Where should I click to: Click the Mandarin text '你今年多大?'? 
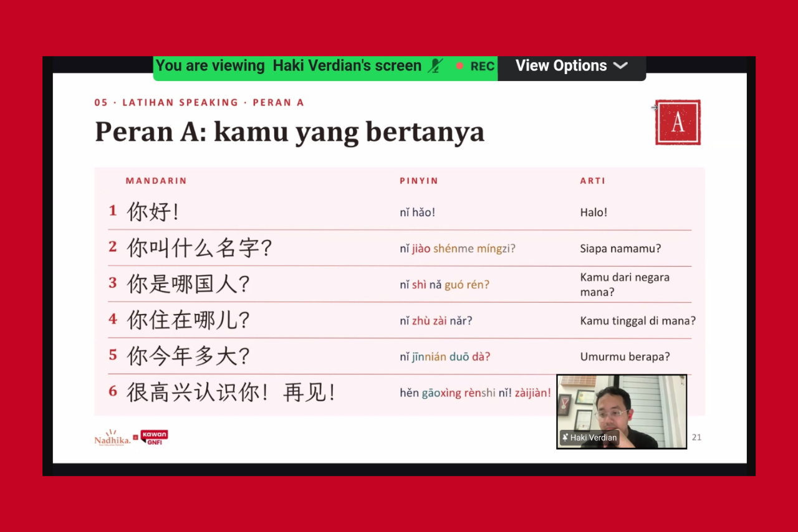(188, 356)
